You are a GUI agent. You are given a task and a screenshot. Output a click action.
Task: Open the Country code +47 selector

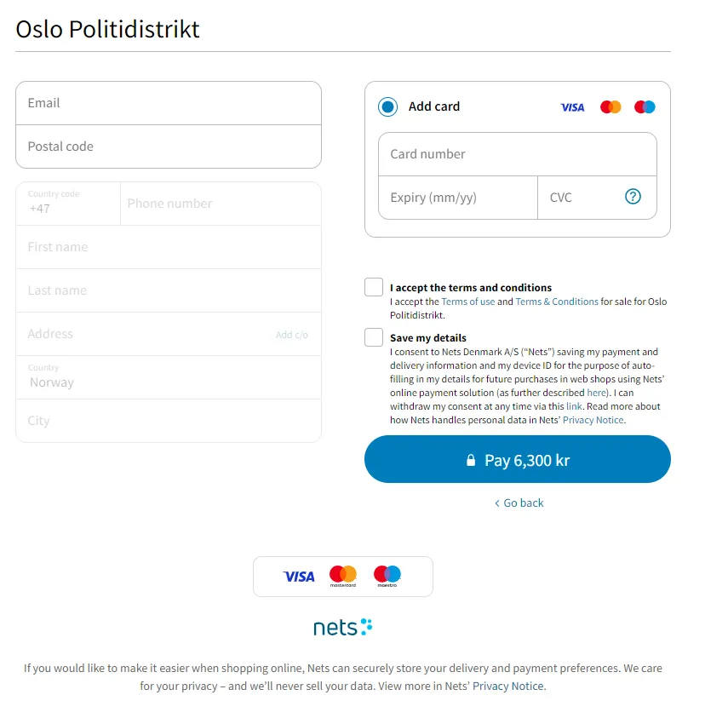68,204
